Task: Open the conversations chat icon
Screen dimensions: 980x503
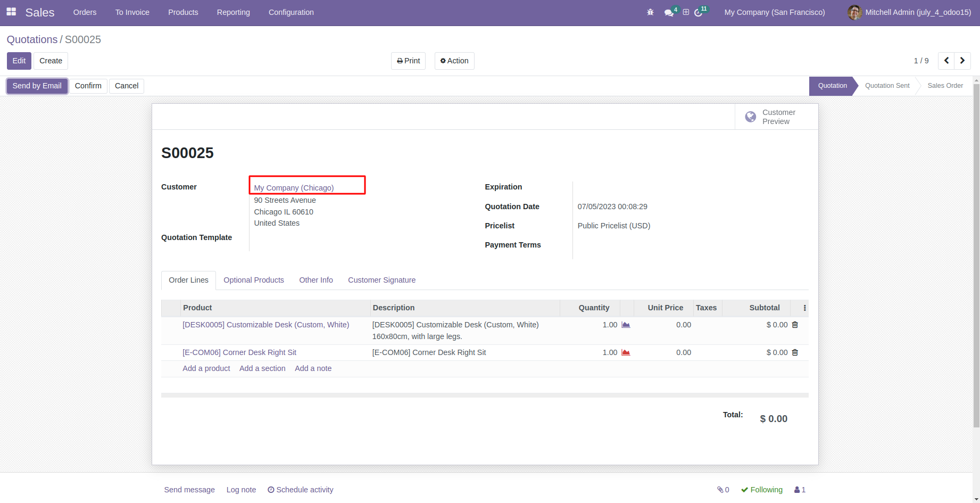Action: pos(669,12)
